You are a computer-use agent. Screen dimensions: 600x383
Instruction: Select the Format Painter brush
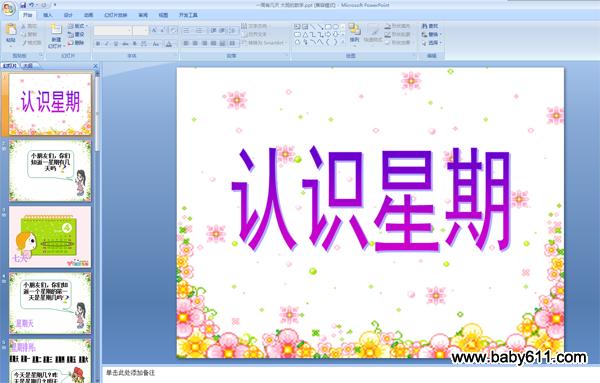[24, 43]
